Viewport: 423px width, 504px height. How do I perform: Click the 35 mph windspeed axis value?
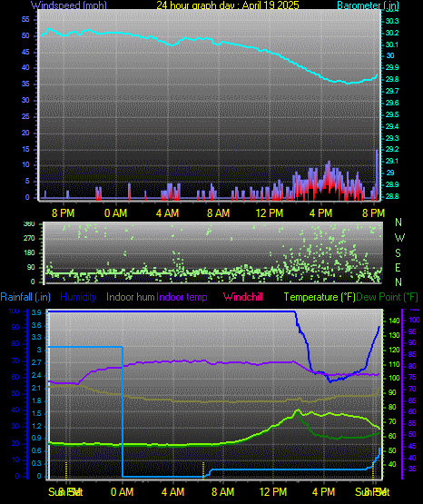tap(25, 84)
